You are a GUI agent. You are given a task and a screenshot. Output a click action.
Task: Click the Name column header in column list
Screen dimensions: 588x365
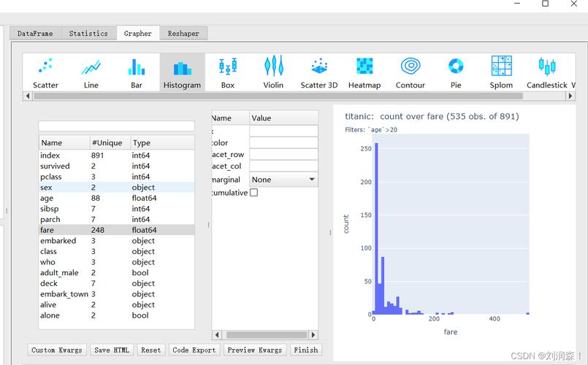tap(64, 143)
